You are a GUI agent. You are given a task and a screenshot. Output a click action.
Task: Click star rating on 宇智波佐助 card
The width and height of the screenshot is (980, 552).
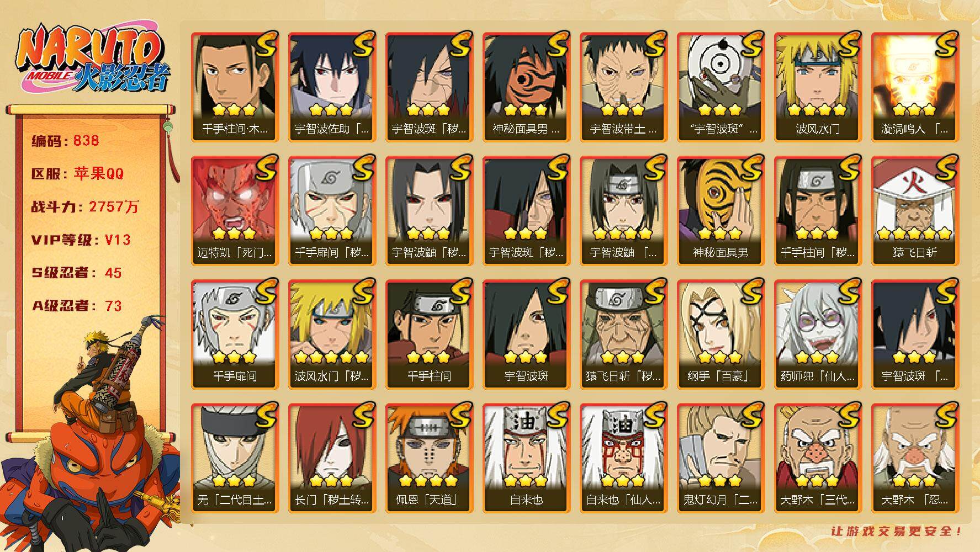[331, 109]
